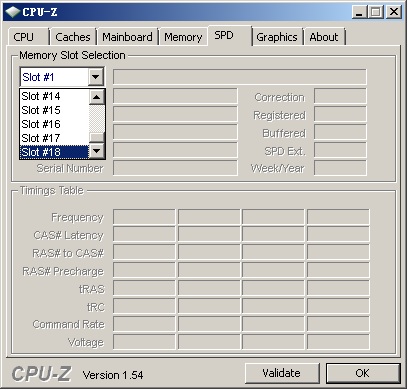Close the CPU-Z window
Image resolution: width=408 pixels, height=390 pixels.
pyautogui.click(x=394, y=12)
